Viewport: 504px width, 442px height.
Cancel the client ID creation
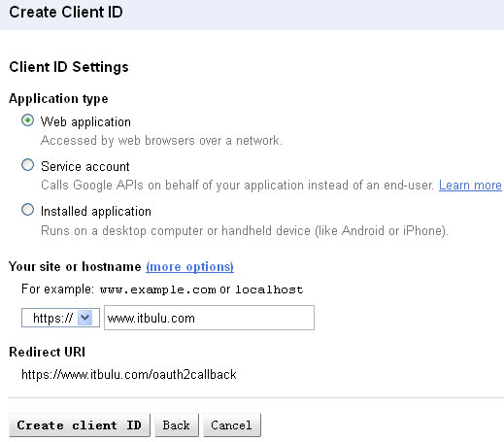pos(232,425)
